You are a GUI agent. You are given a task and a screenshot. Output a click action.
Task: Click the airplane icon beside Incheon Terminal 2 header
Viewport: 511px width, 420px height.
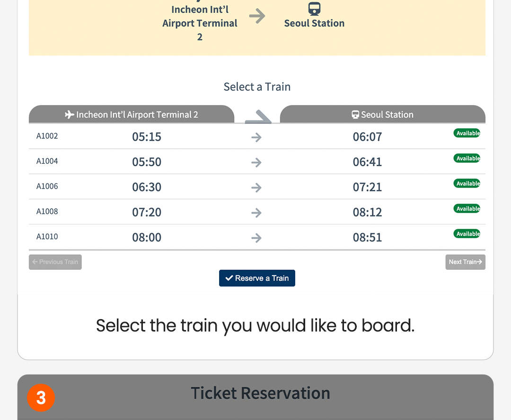[69, 114]
